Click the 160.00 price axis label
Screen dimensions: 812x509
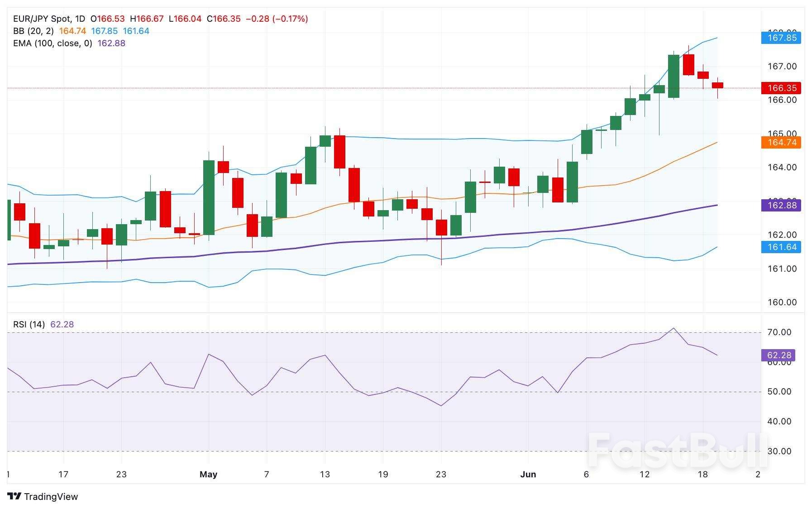click(x=782, y=302)
